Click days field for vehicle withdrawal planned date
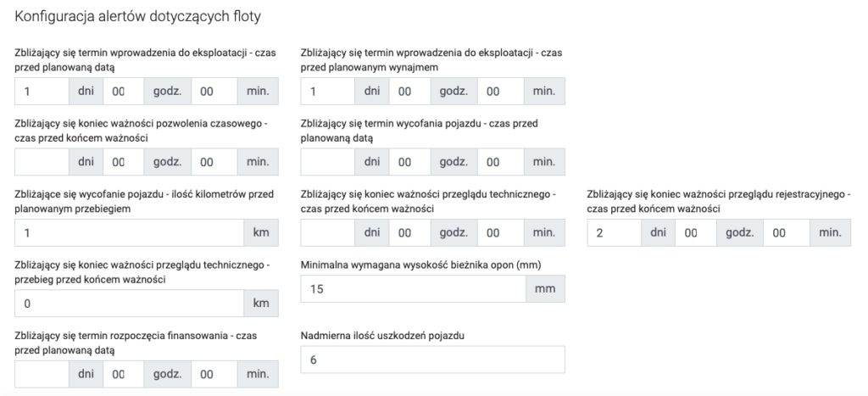This screenshot has width=868, height=396. [327, 161]
